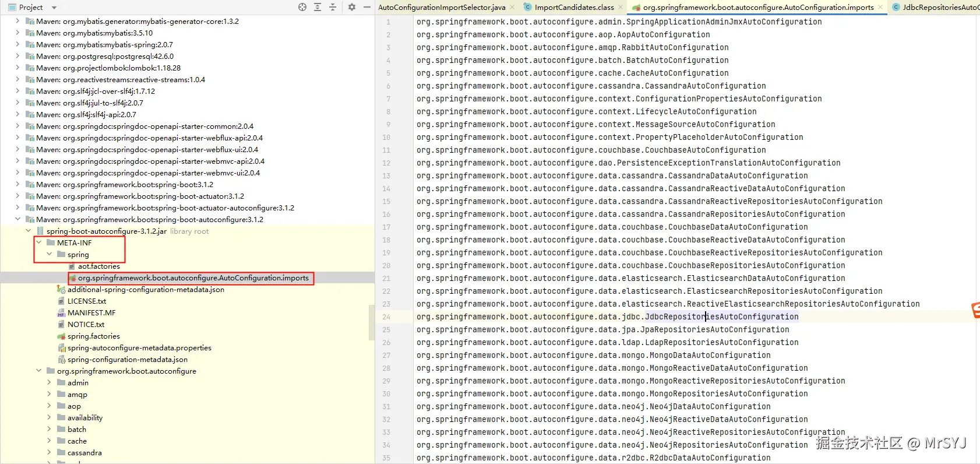Screen dimensions: 980x464
Task: Collapse spring-boot-autoconfigure:3.1.2 Maven node
Action: click(x=17, y=219)
